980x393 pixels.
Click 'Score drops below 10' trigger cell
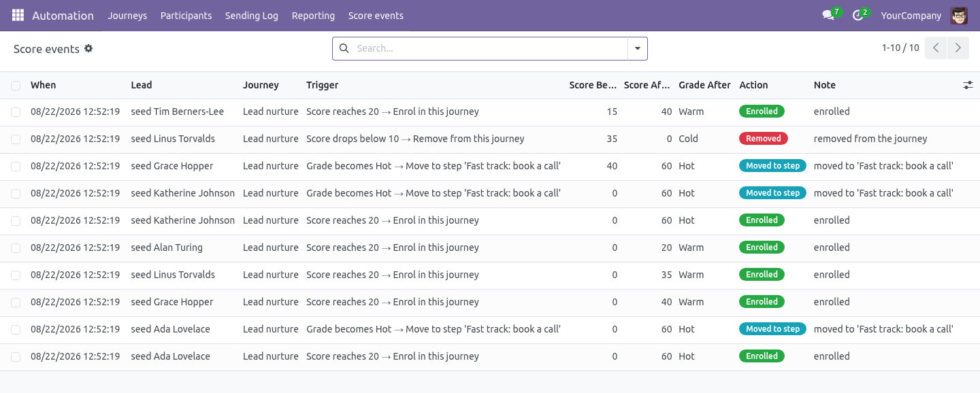tap(415, 139)
